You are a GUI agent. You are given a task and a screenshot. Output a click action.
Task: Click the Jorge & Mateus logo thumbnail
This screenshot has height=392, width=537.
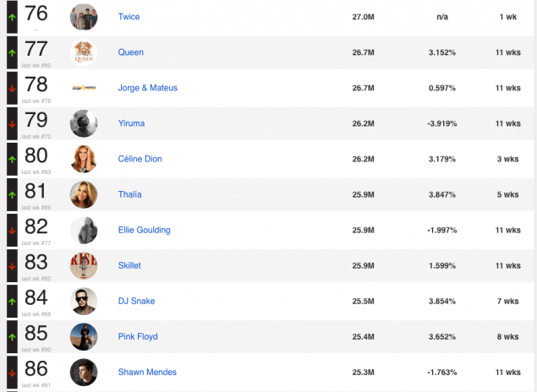click(84, 88)
